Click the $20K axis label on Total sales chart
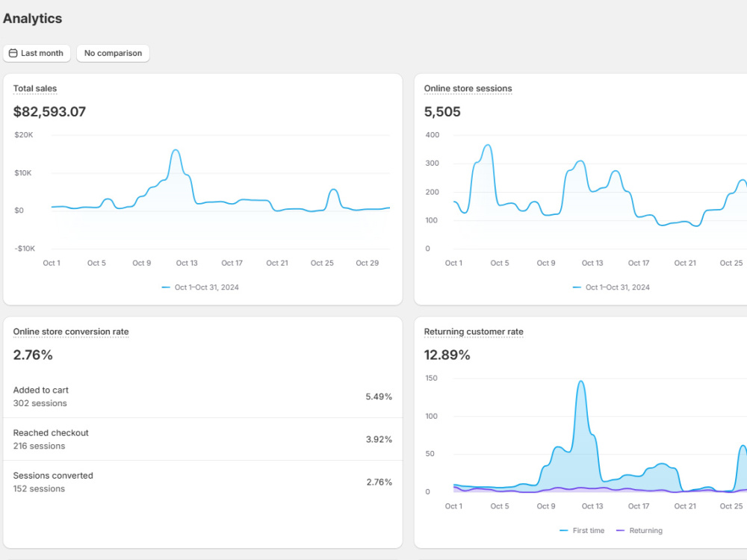Screen dimensions: 747x560 click(24, 135)
